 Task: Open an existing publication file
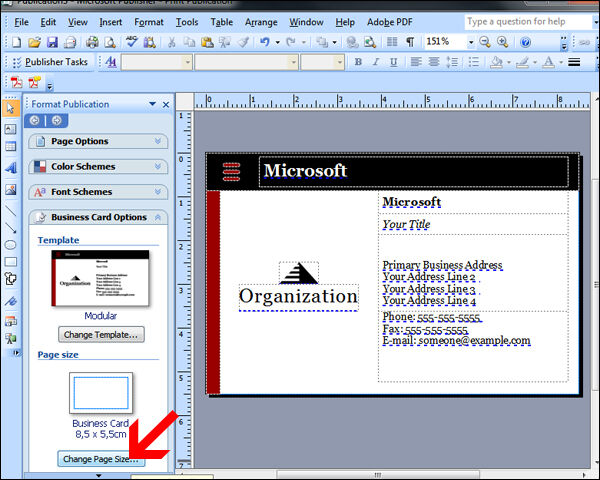[34, 42]
